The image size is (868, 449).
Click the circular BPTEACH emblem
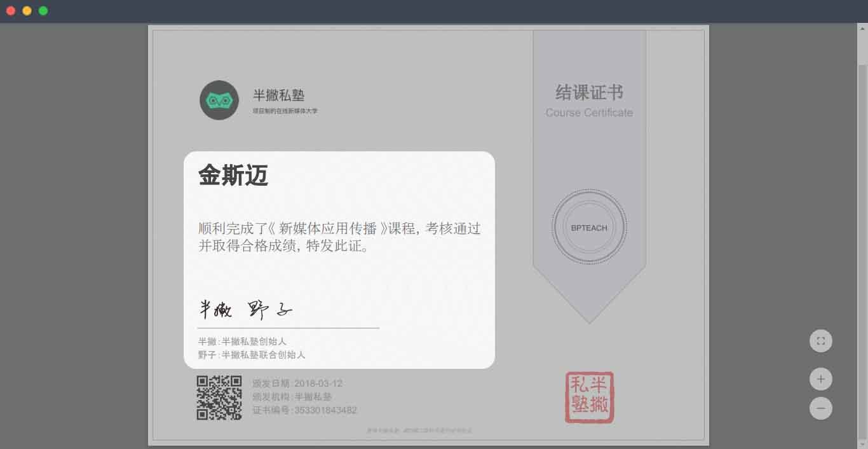[589, 228]
